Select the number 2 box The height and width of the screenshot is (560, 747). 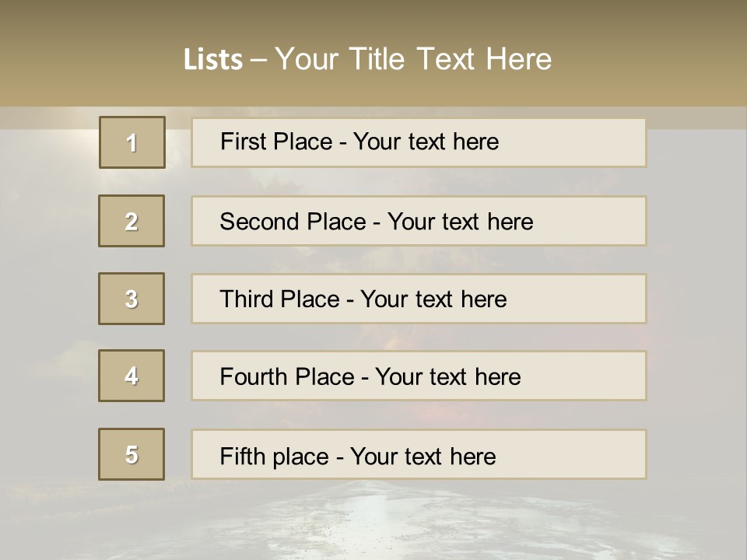(132, 221)
